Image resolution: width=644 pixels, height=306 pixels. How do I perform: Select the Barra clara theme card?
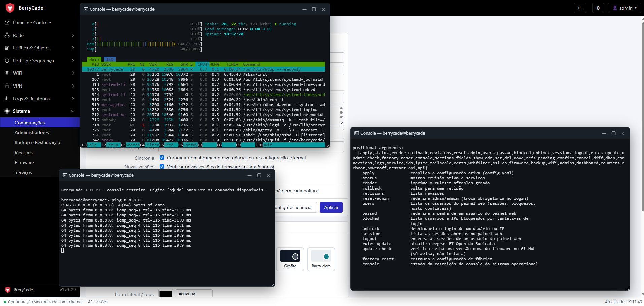(x=321, y=259)
